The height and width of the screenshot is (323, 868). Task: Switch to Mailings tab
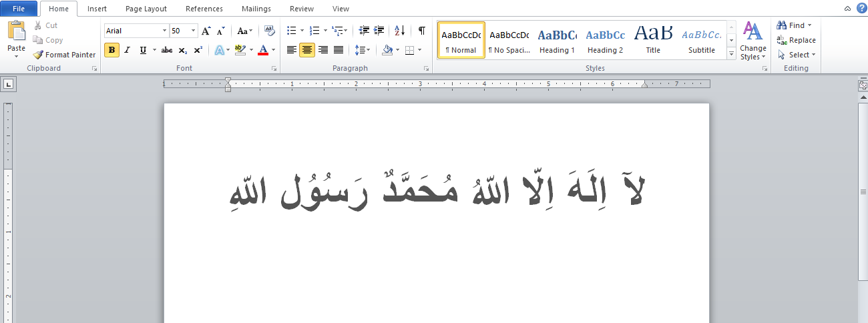click(257, 9)
